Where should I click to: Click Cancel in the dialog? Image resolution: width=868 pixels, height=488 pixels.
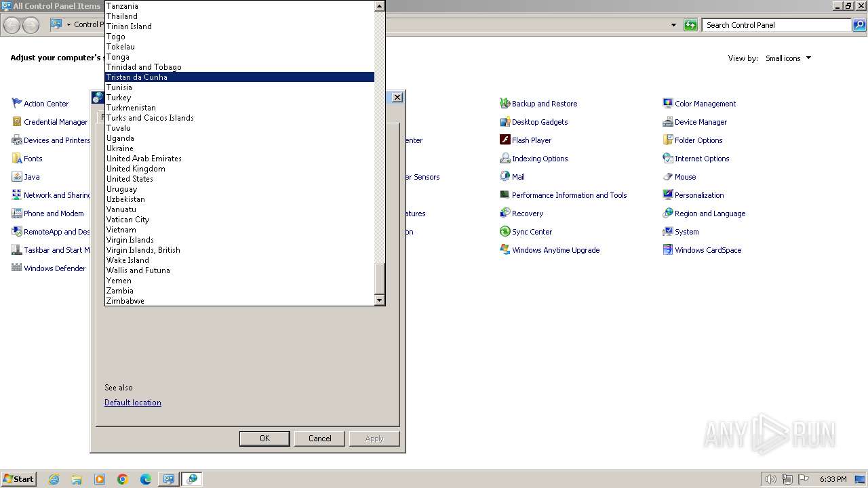(x=319, y=439)
